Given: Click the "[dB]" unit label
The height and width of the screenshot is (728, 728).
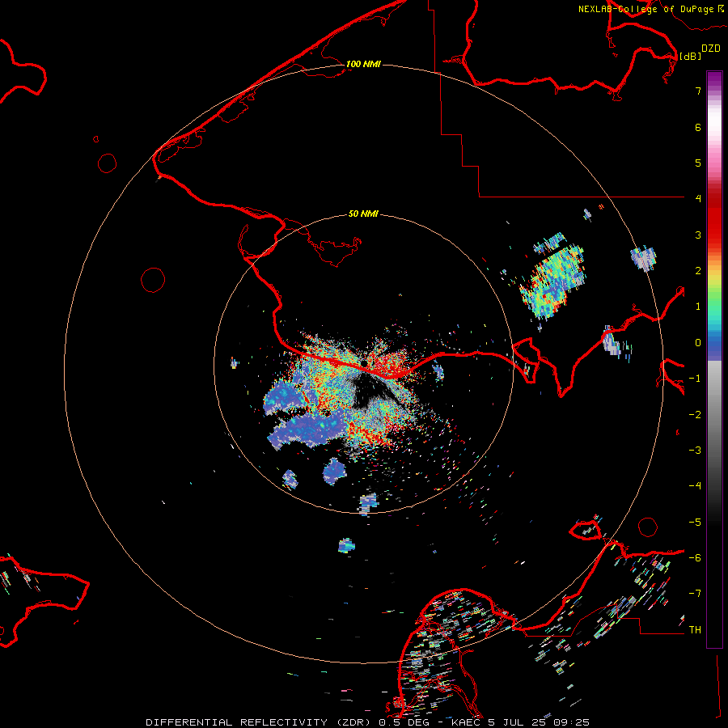Looking at the screenshot, I should pos(690,56).
